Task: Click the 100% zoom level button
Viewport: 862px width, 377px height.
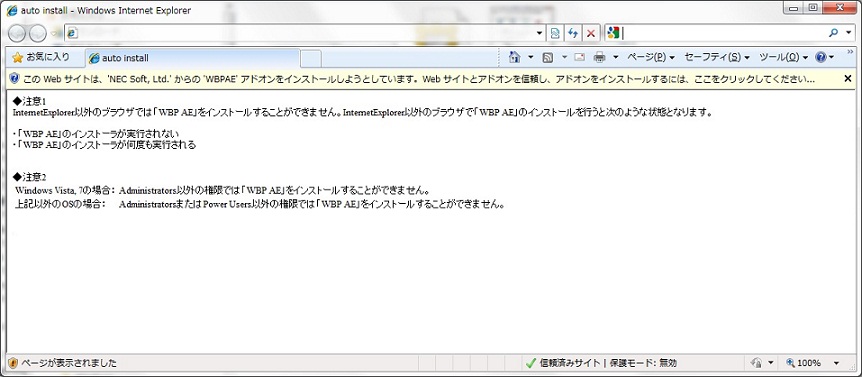Action: (804, 363)
